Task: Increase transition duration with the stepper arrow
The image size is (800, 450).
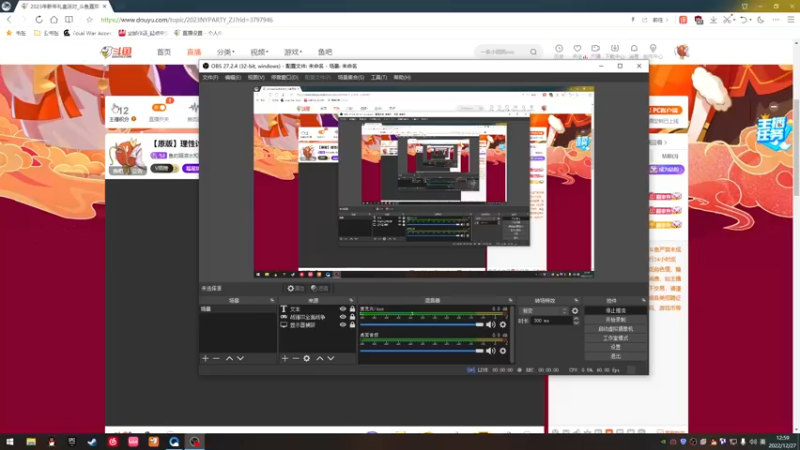Action: [576, 318]
